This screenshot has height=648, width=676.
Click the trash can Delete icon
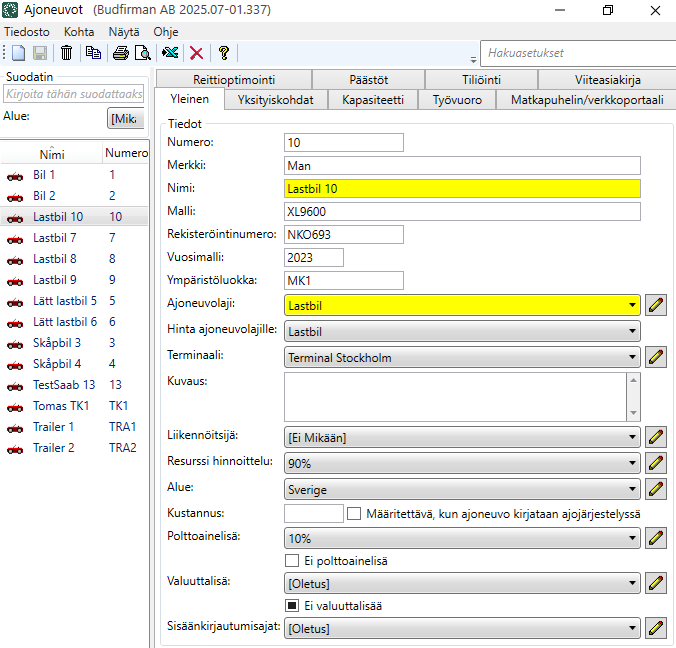pyautogui.click(x=66, y=53)
